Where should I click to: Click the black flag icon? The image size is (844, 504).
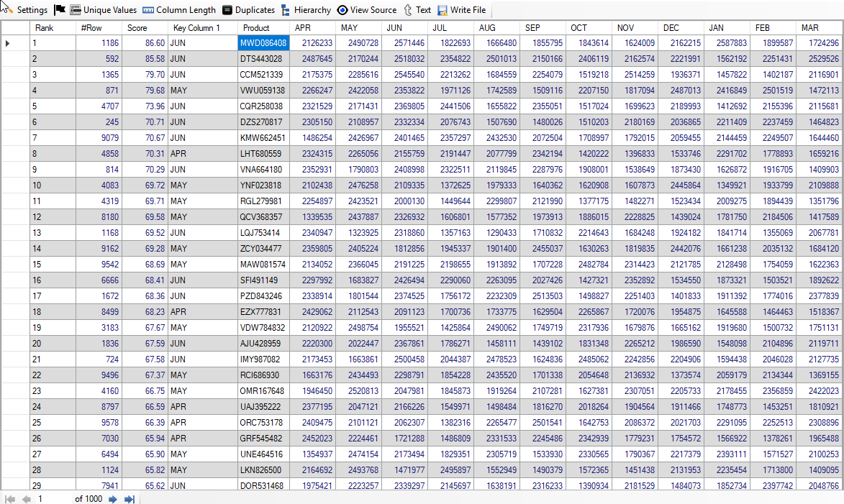(60, 10)
